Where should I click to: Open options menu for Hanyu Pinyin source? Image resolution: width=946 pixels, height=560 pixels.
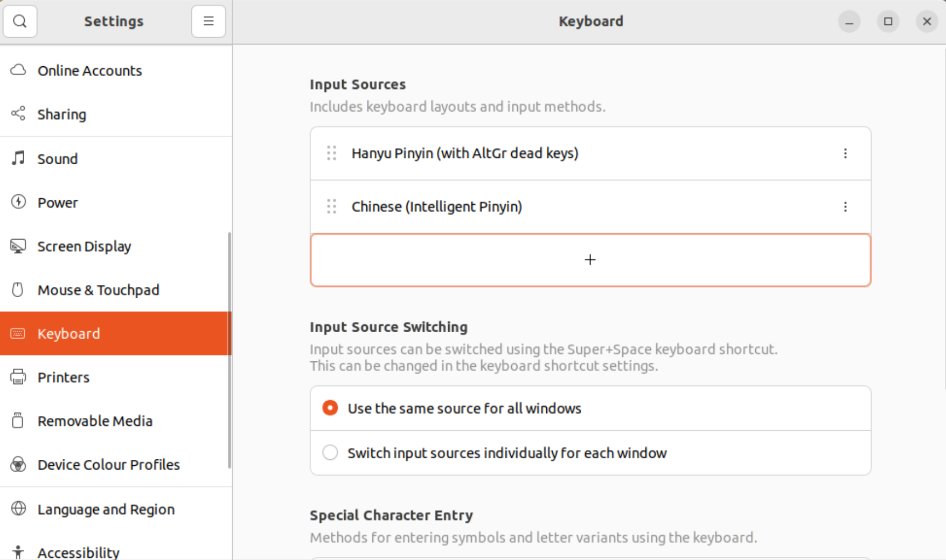[x=845, y=153]
